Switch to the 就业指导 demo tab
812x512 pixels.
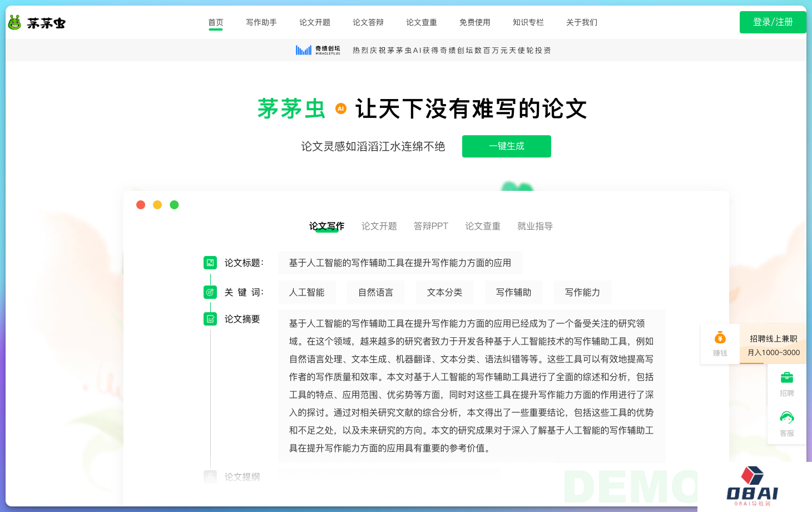pos(535,226)
